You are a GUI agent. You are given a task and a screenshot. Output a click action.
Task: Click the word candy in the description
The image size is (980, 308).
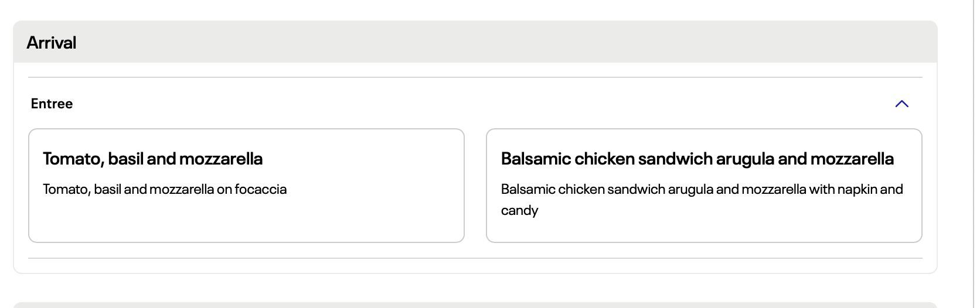pos(519,211)
